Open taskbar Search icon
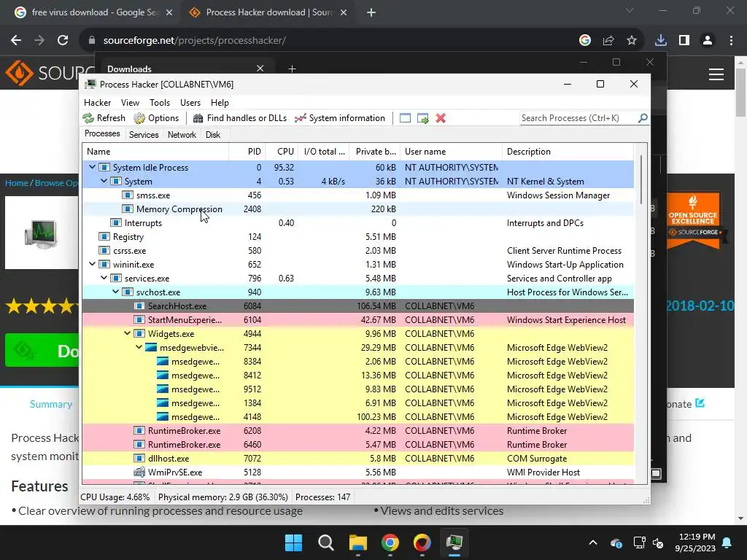This screenshot has height=560, width=747. coord(326,542)
